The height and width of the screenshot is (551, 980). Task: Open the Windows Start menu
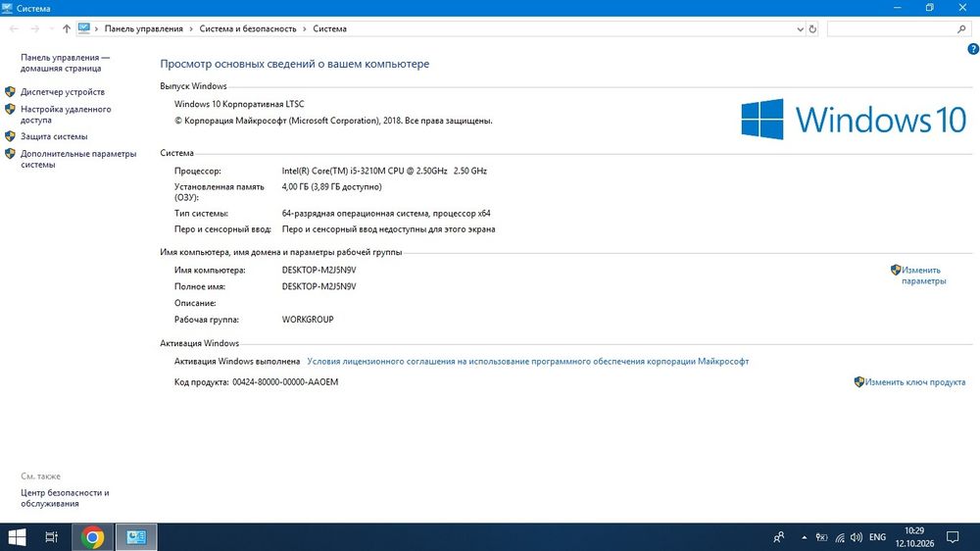tap(17, 537)
